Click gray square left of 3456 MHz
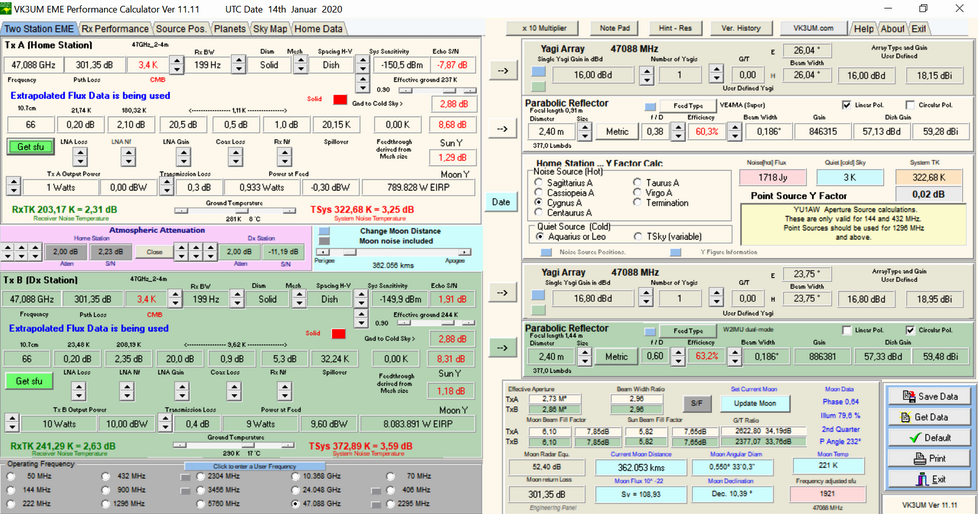978x514 pixels. pyautogui.click(x=185, y=491)
